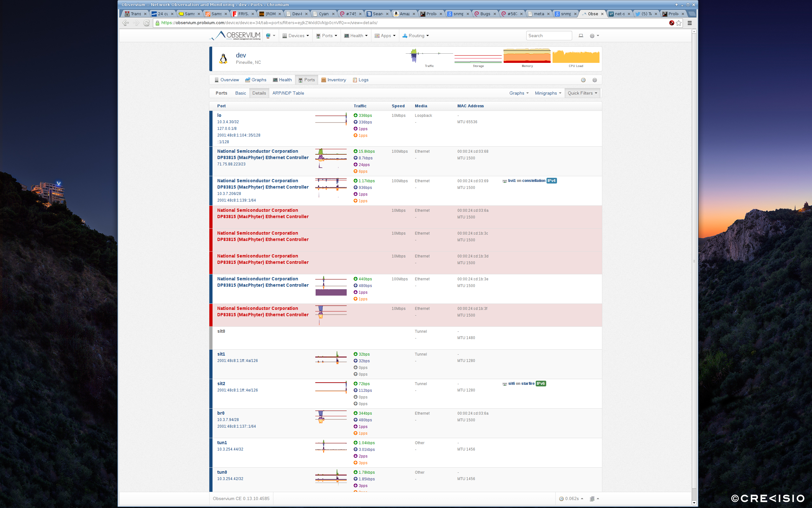Click the page render time 0.062s dropdown
Screen dimensions: 812x508
571,498
